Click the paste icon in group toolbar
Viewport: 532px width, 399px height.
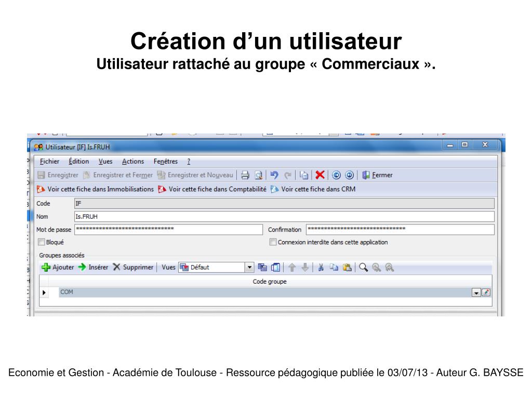(x=347, y=268)
